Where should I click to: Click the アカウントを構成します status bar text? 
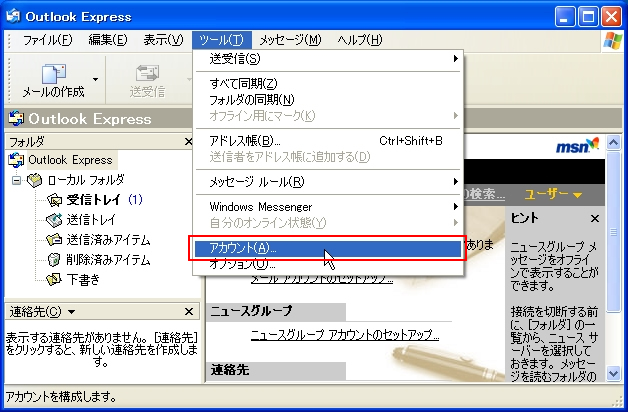point(61,397)
